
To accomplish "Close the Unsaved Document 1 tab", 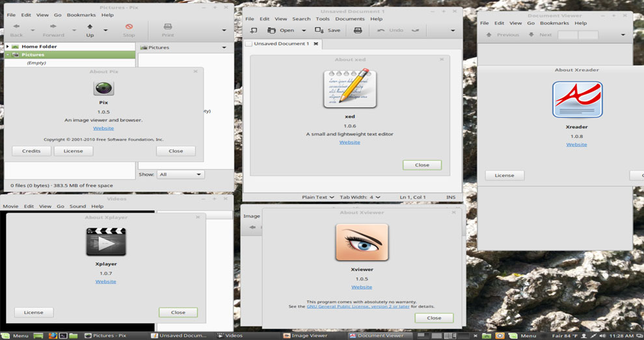I will (316, 44).
